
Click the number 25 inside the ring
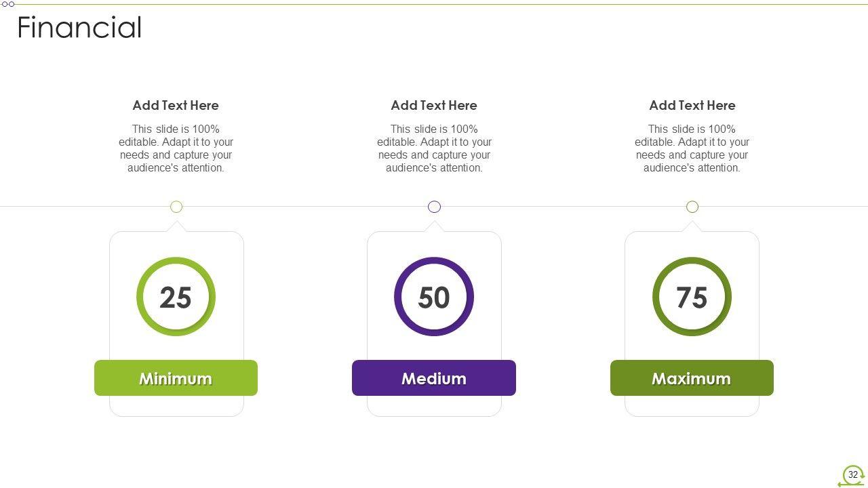(176, 298)
